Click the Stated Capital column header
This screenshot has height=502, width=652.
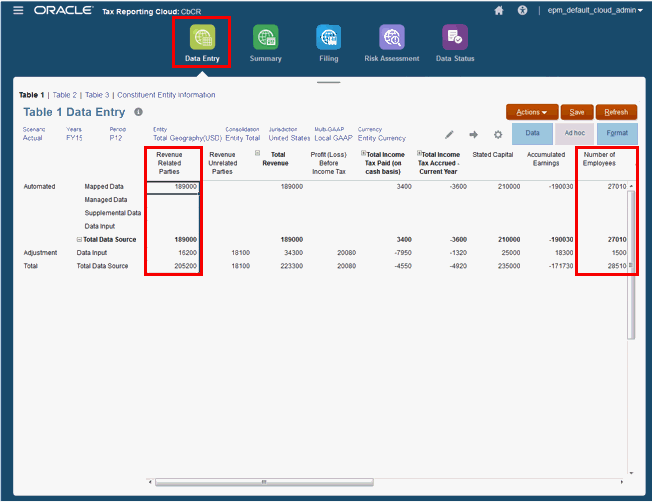click(493, 155)
